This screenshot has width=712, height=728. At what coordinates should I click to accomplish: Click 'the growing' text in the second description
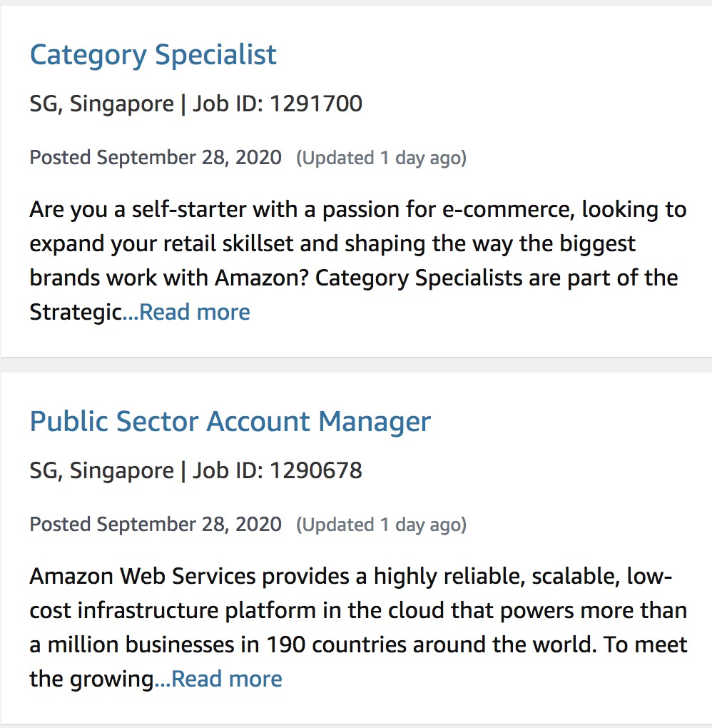click(91, 679)
